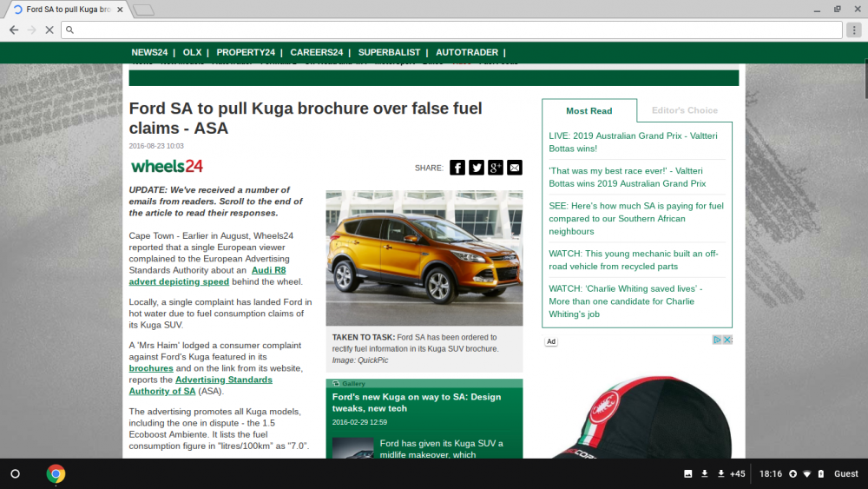Stop loading the page
Image resolution: width=868 pixels, height=489 pixels.
tap(49, 30)
